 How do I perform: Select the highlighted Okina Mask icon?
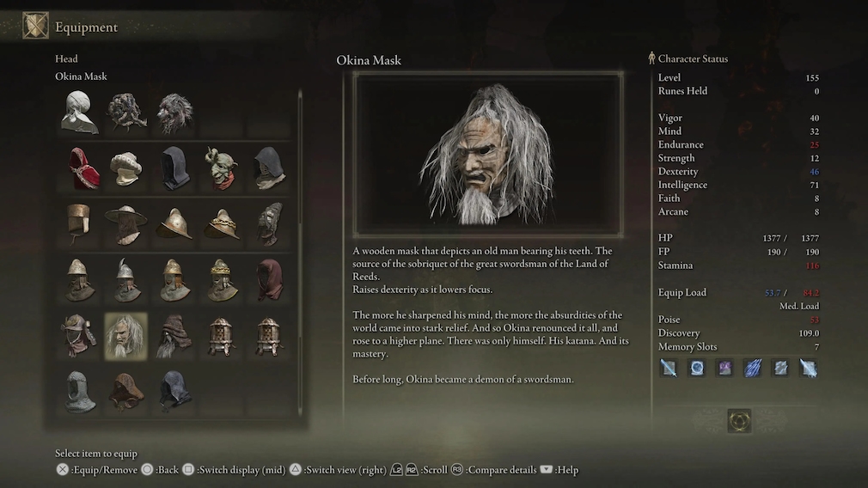click(x=126, y=337)
